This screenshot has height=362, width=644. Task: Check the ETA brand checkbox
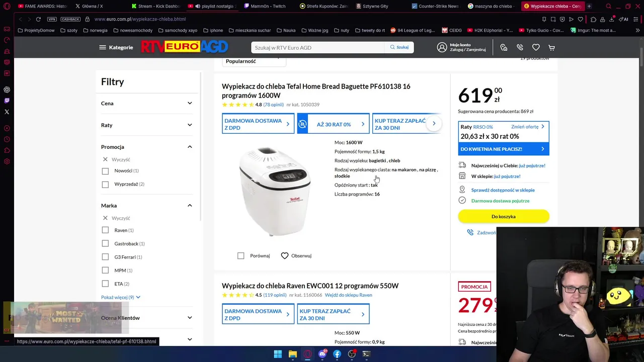105,284
